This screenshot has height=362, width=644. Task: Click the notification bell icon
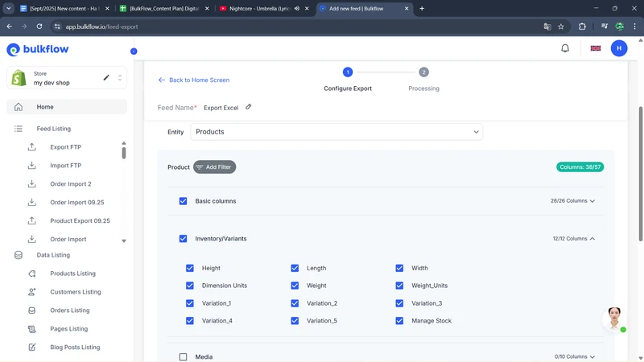(565, 48)
